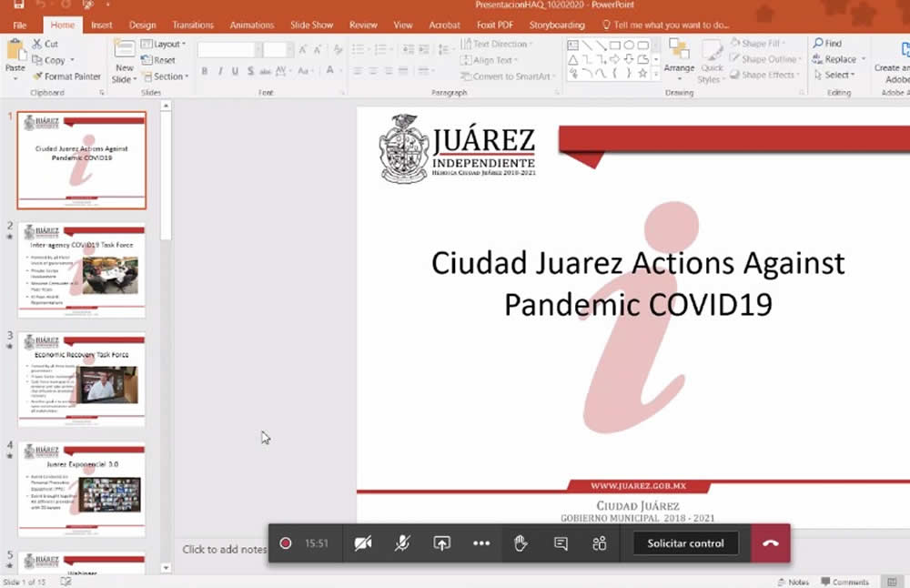Select the Juarez Exponencial 3.0 slide thumbnail
The image size is (910, 588).
point(82,489)
